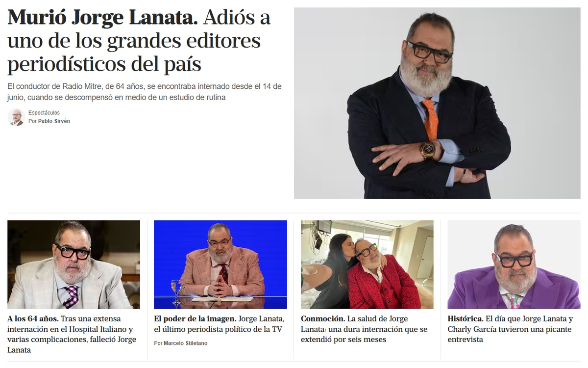
Task: Open hospital photo thumbnail with red jacket
Action: pos(367,264)
